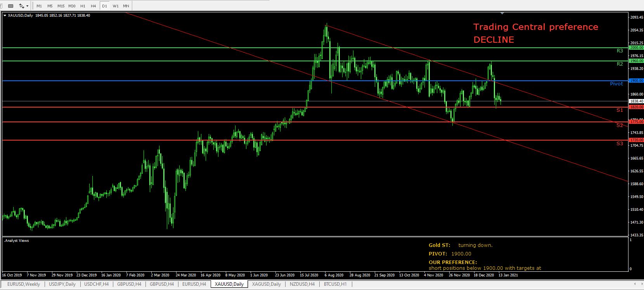This screenshot has width=644, height=290.
Task: Switch to M1 timeframe
Action: point(39,6)
